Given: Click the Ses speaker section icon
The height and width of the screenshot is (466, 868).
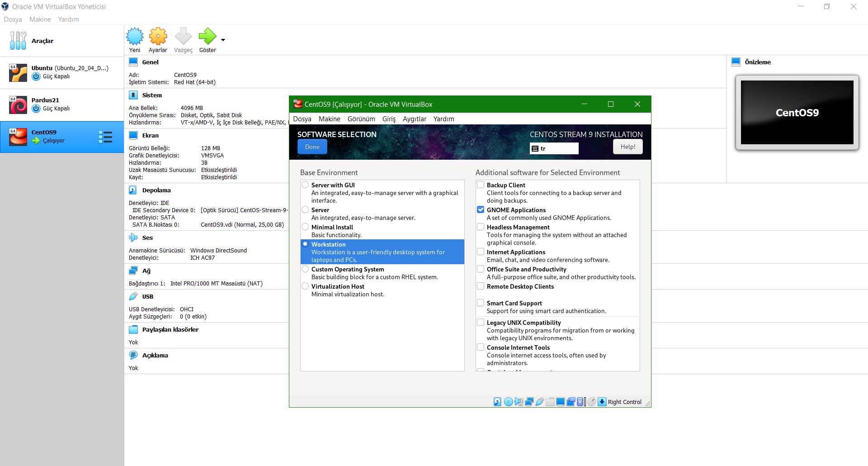Looking at the screenshot, I should pyautogui.click(x=133, y=238).
